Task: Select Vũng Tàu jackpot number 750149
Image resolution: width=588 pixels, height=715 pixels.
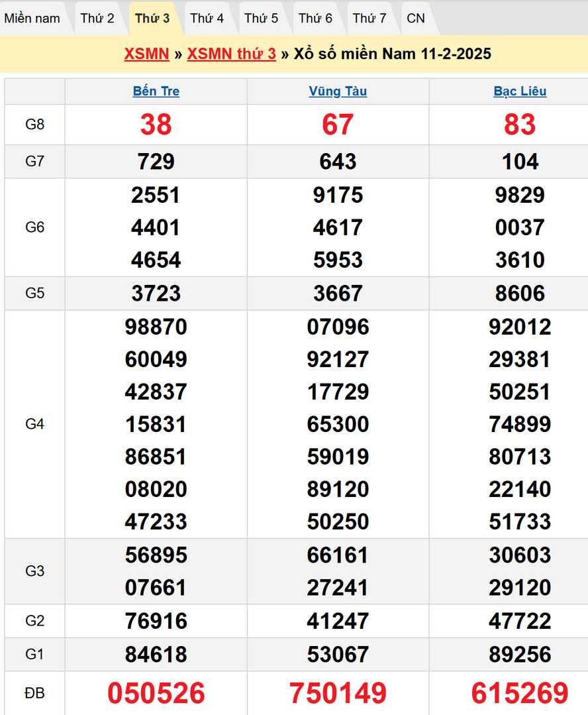Action: click(338, 693)
